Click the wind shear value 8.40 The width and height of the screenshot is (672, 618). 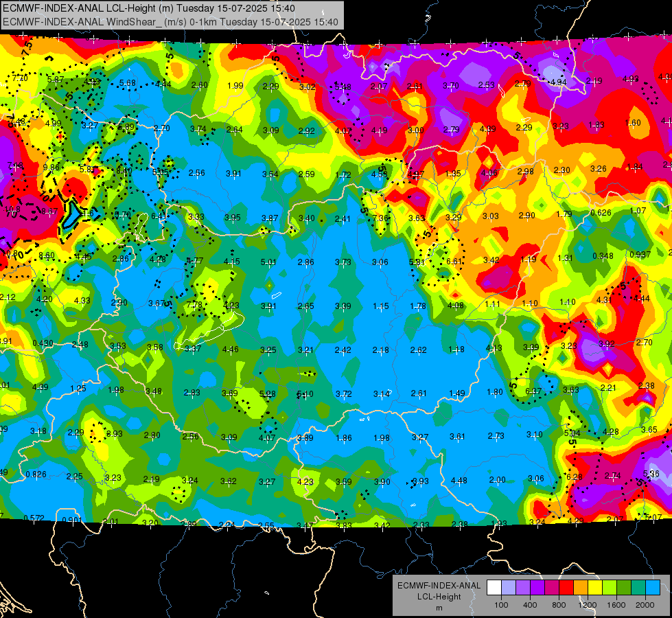(x=124, y=171)
